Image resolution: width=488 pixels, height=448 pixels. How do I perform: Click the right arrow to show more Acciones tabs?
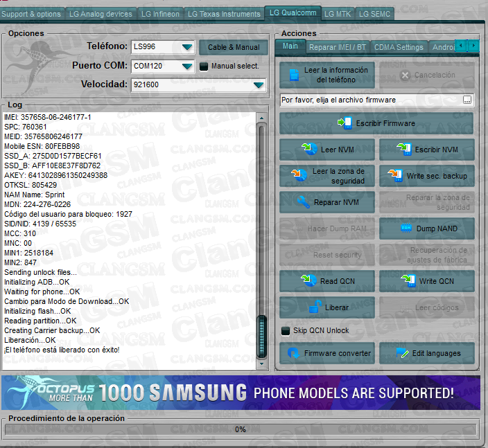point(473,46)
